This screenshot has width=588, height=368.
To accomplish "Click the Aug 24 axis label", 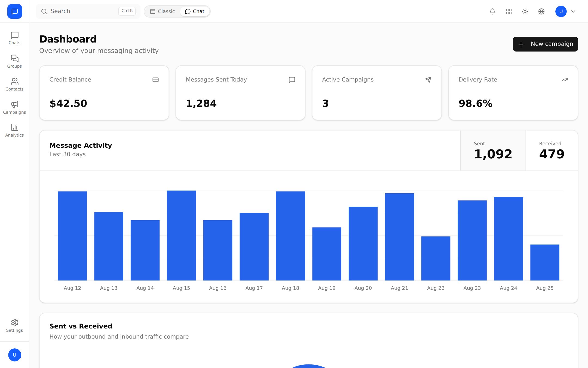I will (509, 288).
